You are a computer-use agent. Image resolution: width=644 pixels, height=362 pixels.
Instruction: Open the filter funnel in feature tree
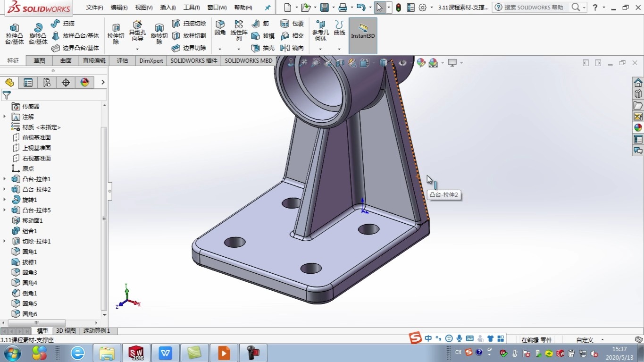coord(7,95)
